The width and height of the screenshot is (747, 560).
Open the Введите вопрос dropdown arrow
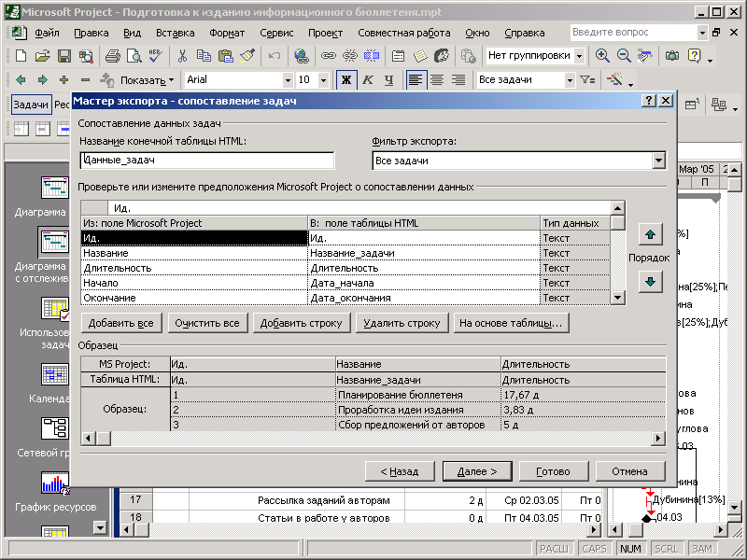pos(702,33)
